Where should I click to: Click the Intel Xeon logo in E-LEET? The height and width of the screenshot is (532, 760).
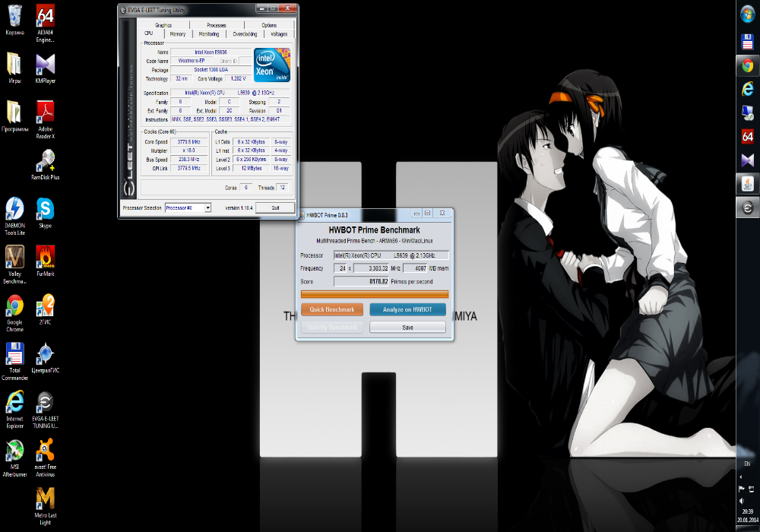click(272, 65)
